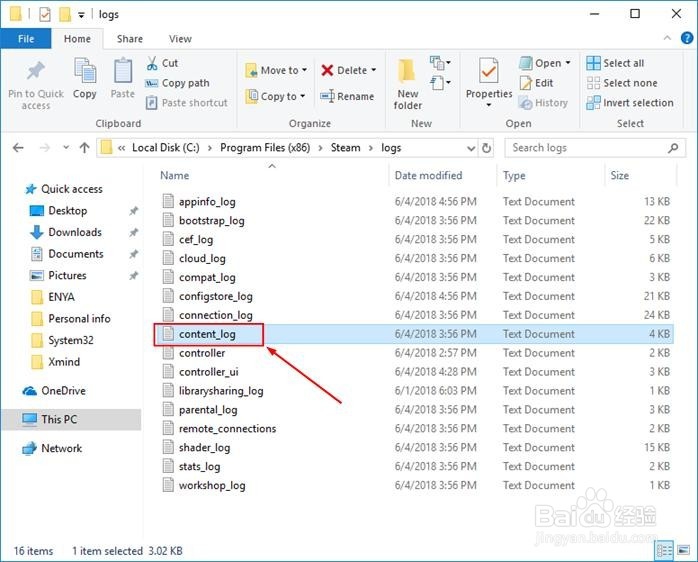Select Downloads in navigation pane

65,232
